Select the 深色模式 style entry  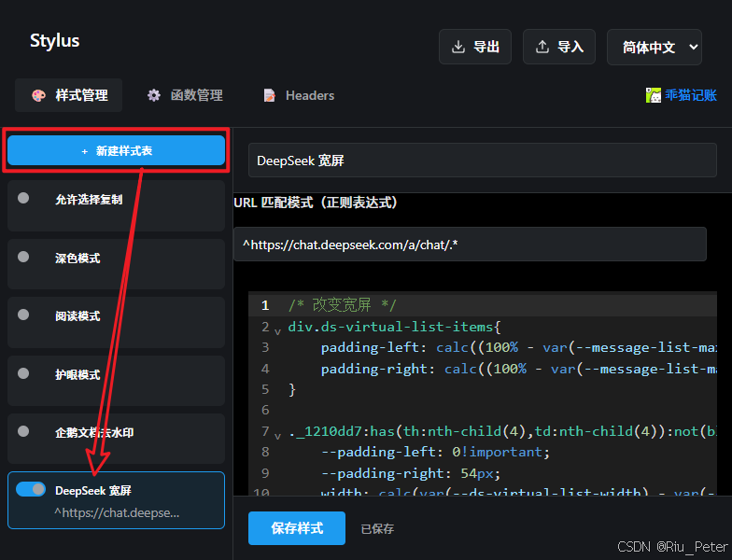tap(116, 264)
